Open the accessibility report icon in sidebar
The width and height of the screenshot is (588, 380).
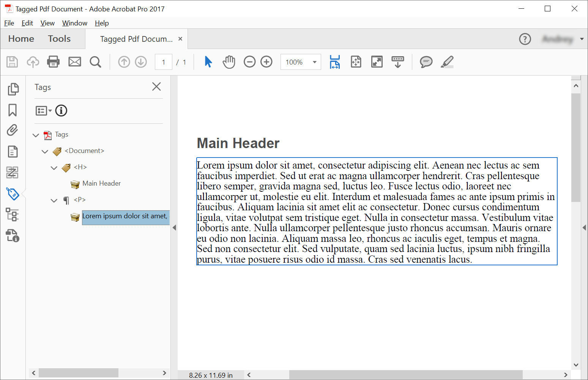coord(13,235)
